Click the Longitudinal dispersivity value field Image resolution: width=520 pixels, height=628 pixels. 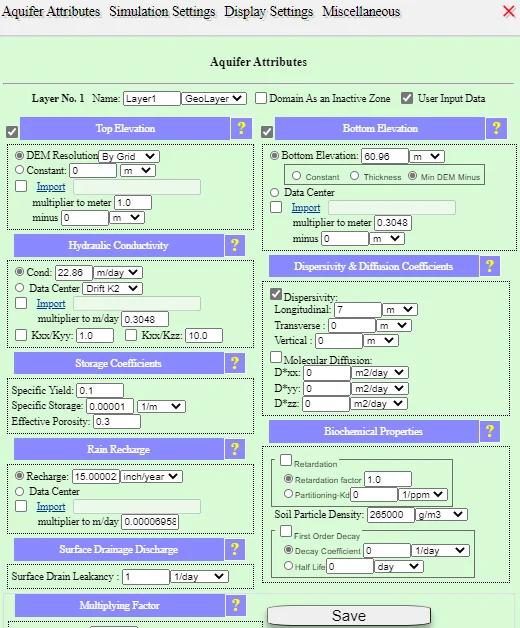[358, 310]
